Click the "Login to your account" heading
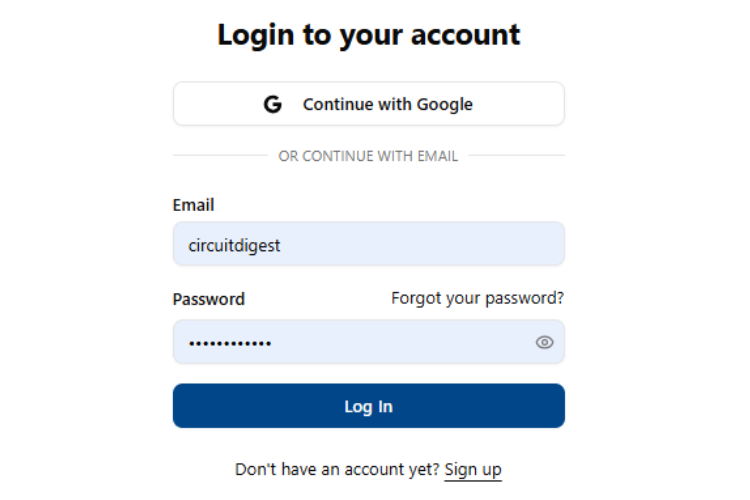The height and width of the screenshot is (500, 750). (x=368, y=35)
